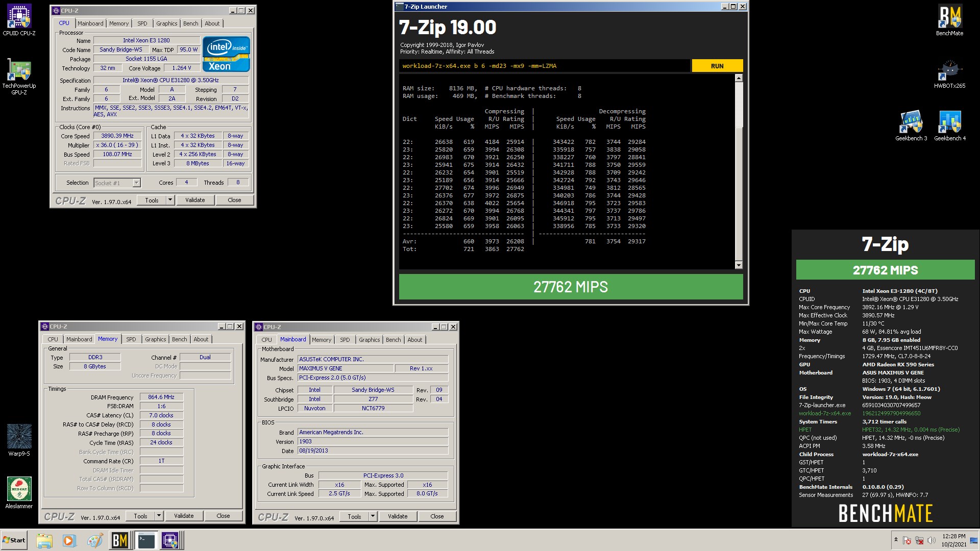Screen dimensions: 980x551
Task: Click the Core Speed 3890.39 MHz value
Action: point(117,136)
